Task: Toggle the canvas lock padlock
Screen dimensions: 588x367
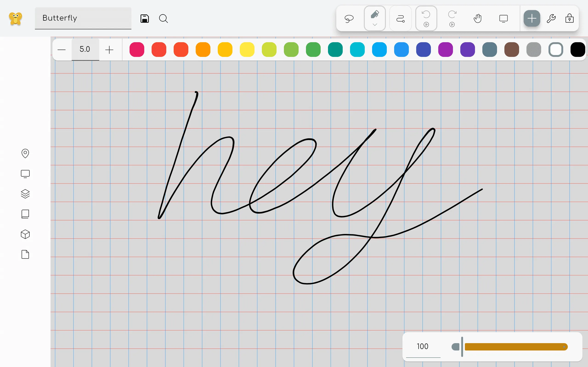Action: pyautogui.click(x=569, y=18)
